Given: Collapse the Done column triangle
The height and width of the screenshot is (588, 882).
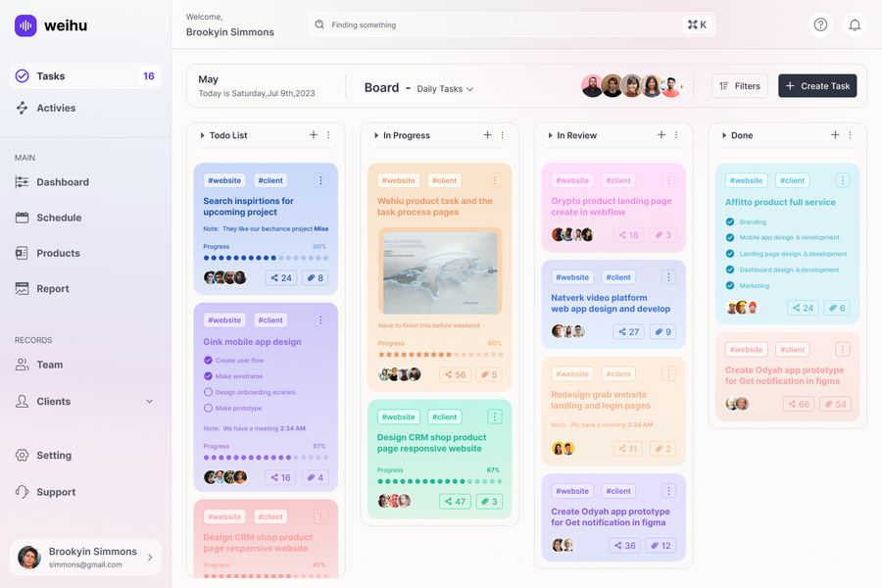Looking at the screenshot, I should (724, 135).
